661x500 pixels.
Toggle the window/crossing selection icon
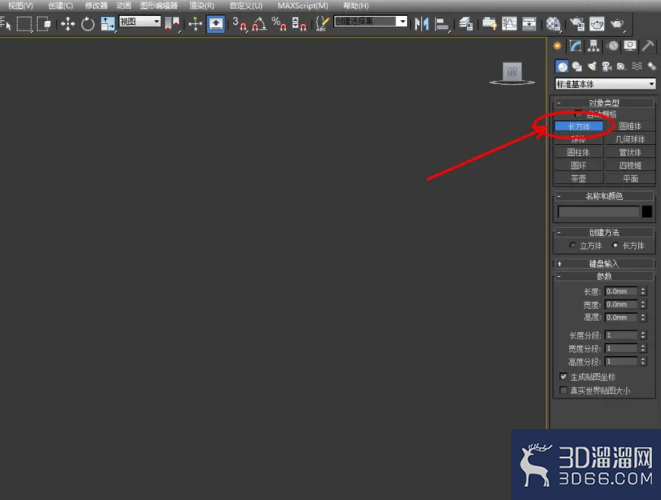coord(44,23)
